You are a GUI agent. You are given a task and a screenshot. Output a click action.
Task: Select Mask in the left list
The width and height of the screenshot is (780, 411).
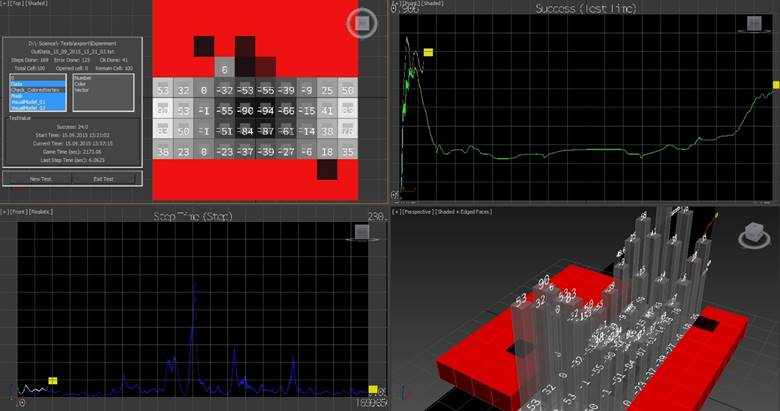[x=38, y=96]
